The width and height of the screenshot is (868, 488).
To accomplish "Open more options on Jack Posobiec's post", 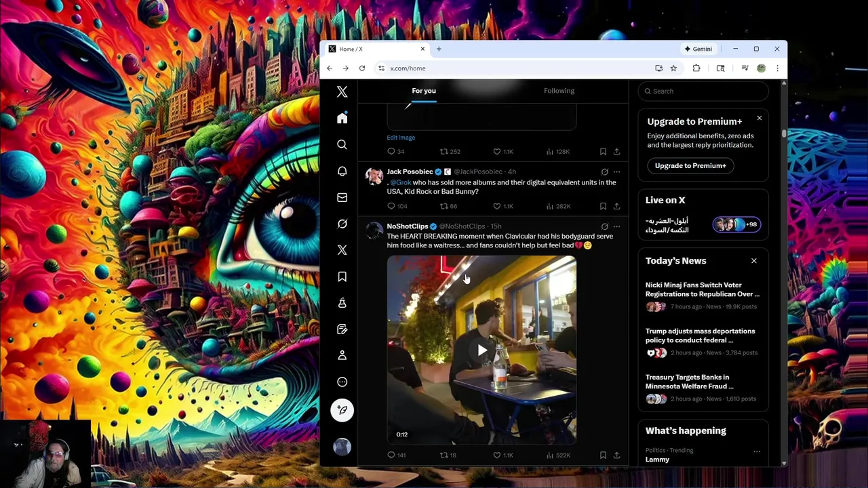I will [x=616, y=172].
